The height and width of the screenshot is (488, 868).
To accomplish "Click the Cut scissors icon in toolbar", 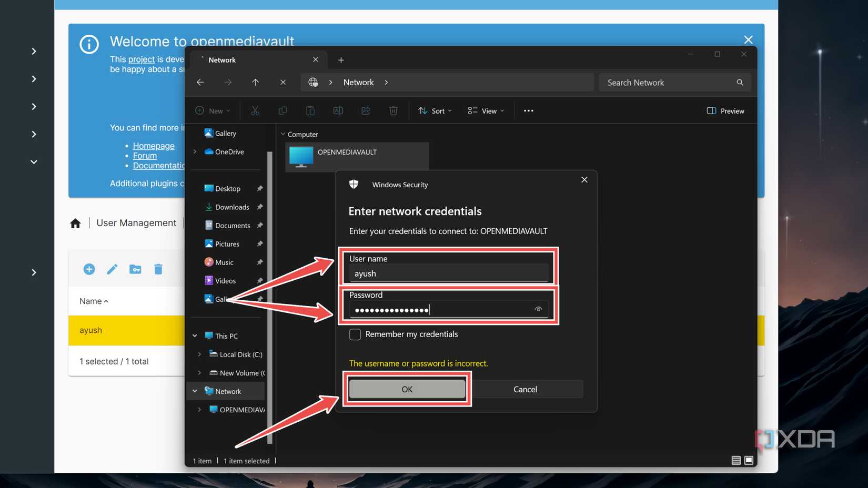I will 255,110.
